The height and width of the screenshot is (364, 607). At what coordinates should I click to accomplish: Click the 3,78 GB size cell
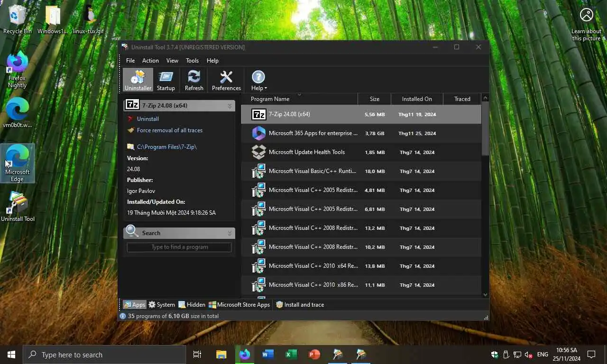(x=375, y=134)
